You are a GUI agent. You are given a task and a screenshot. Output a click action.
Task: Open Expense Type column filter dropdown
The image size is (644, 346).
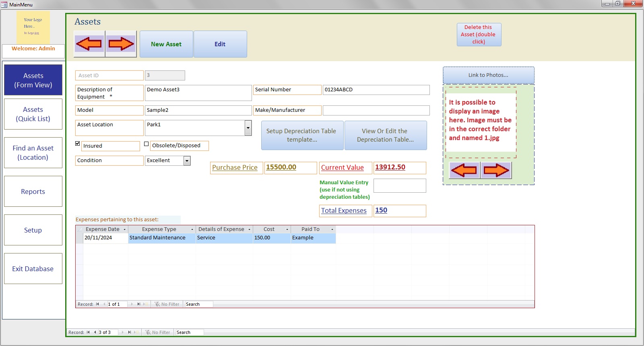[192, 229]
